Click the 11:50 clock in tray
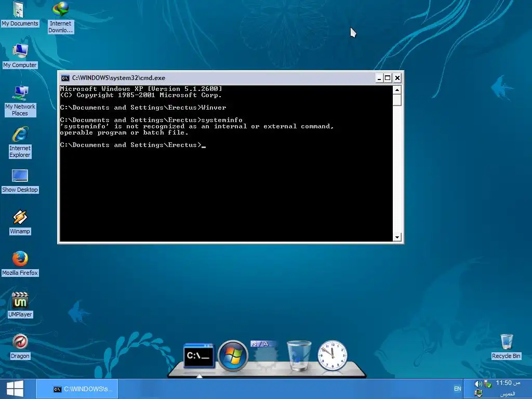Screen dimensions: 532x399 pyautogui.click(x=508, y=383)
